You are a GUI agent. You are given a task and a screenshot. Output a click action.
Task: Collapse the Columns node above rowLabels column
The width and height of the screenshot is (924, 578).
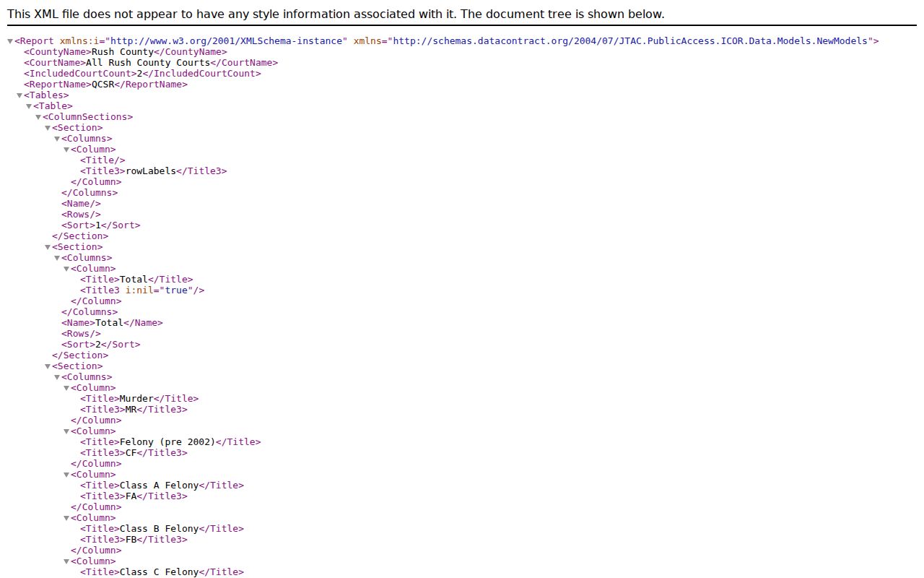click(x=57, y=139)
